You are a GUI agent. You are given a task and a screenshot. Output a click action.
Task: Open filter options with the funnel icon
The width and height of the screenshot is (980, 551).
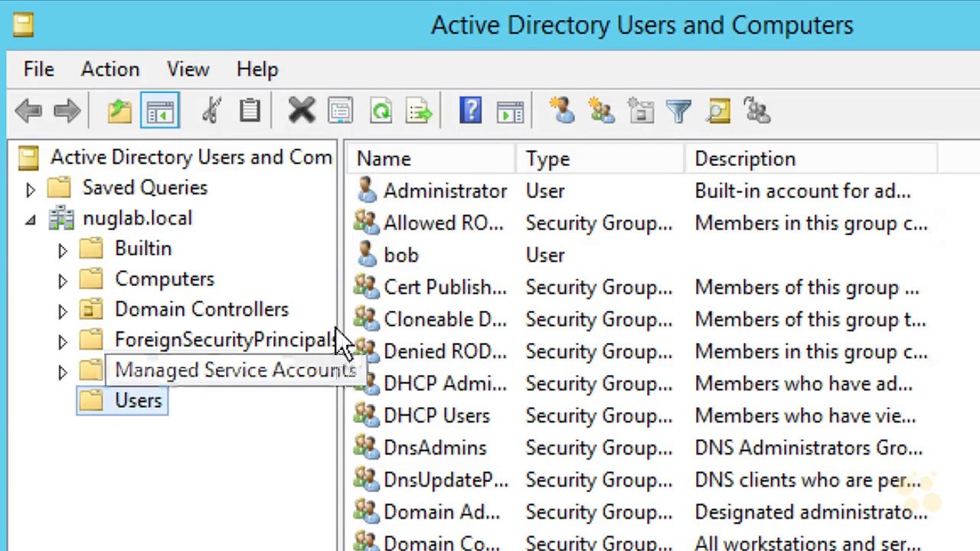678,112
